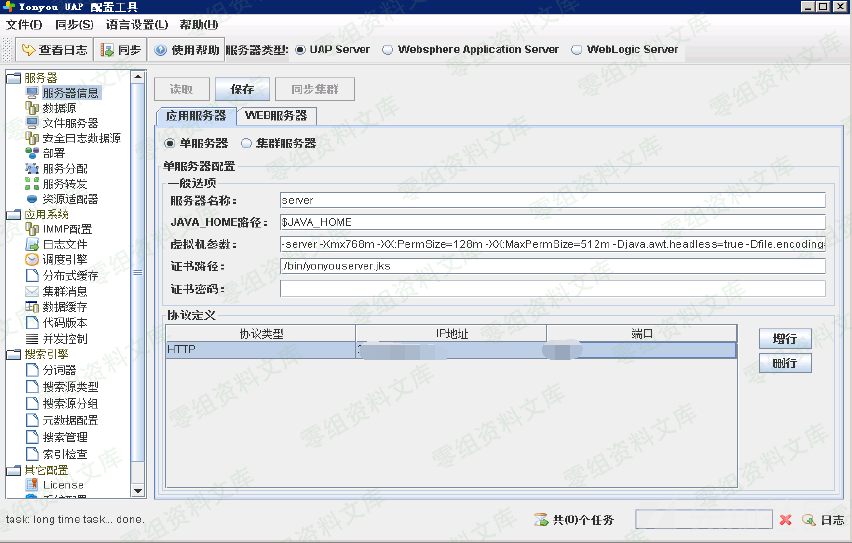This screenshot has width=852, height=543.
Task: Collapse the 服务器 tree folder
Action: coord(13,78)
